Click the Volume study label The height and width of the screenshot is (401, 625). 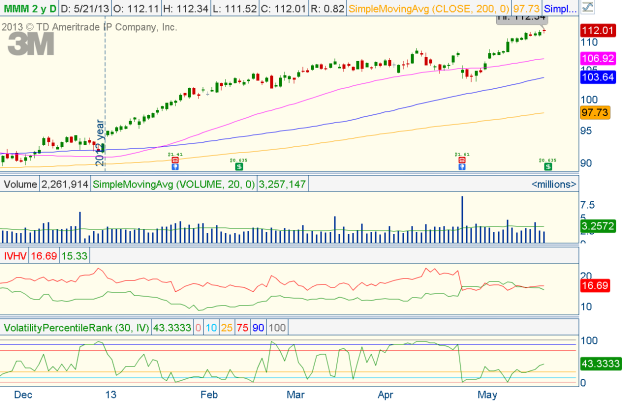pos(20,185)
